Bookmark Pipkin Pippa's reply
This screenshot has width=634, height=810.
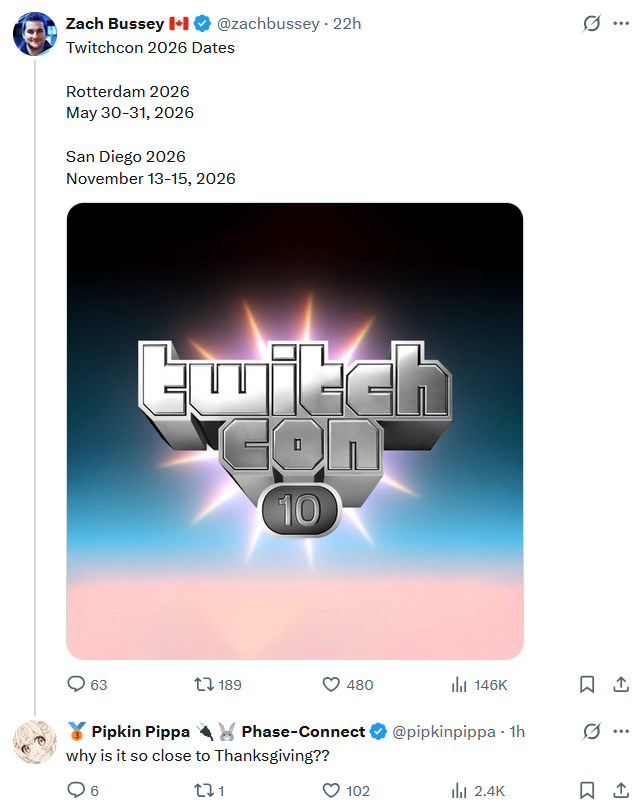[587, 791]
